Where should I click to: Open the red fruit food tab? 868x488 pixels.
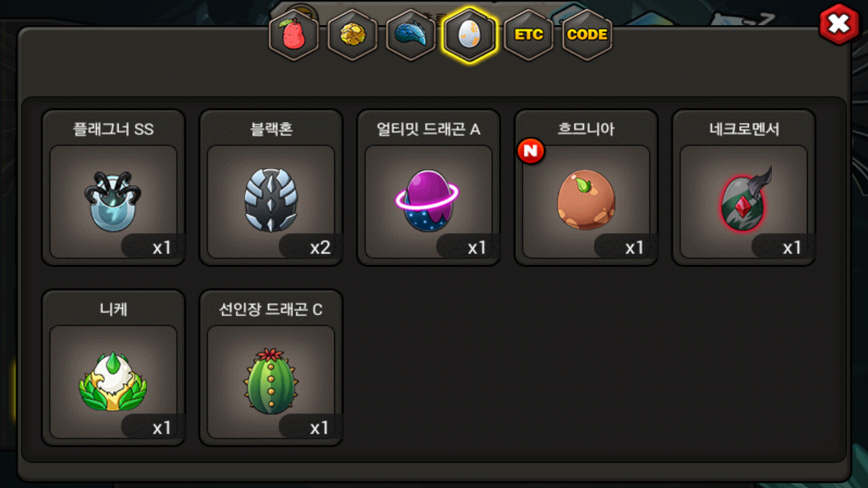[x=294, y=35]
